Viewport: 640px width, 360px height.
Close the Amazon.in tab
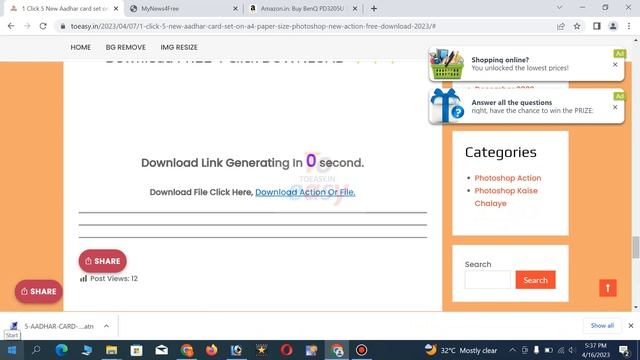pyautogui.click(x=355, y=8)
